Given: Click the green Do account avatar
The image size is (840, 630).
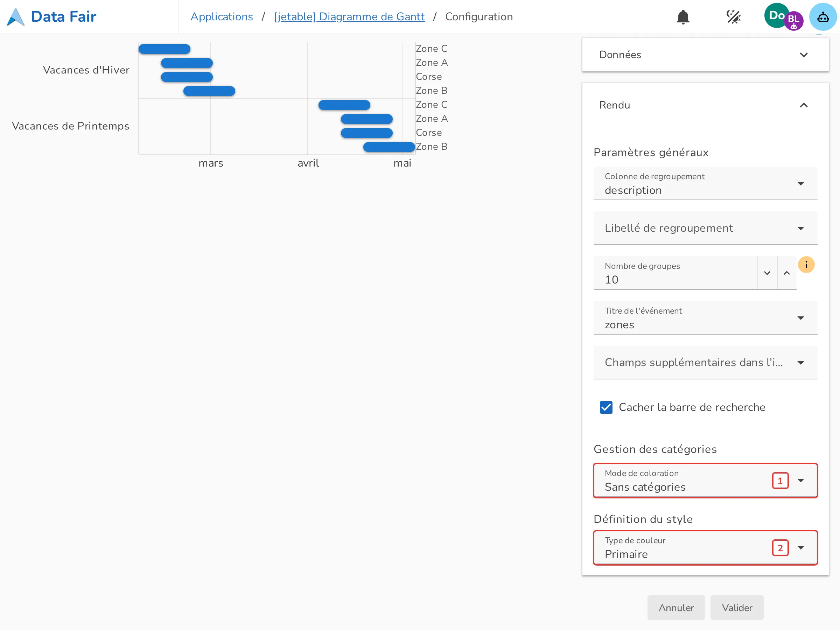Looking at the screenshot, I should point(776,15).
